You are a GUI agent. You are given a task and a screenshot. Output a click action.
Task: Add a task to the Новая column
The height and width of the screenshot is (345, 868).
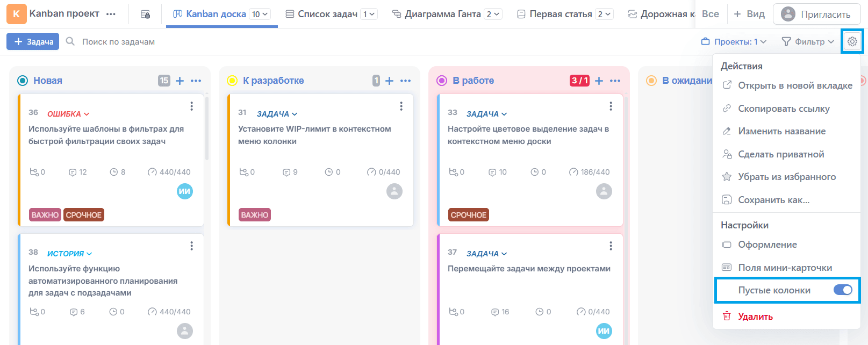pyautogui.click(x=180, y=81)
